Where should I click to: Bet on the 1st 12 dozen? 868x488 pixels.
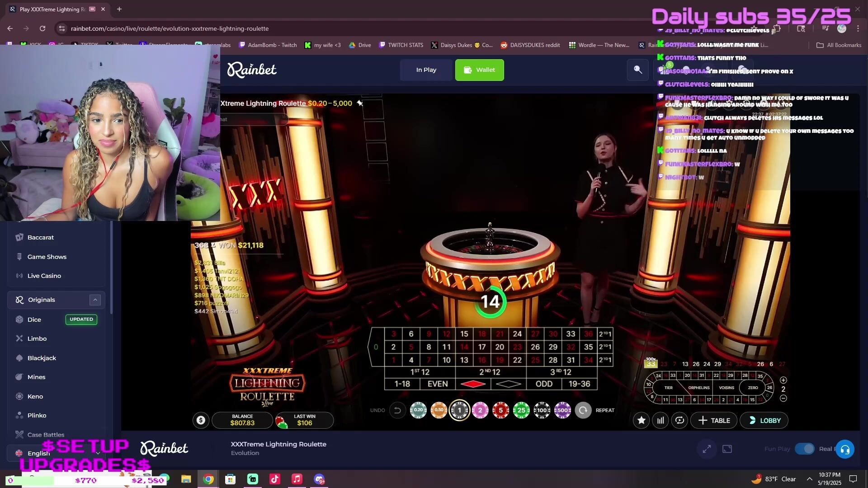(x=420, y=372)
